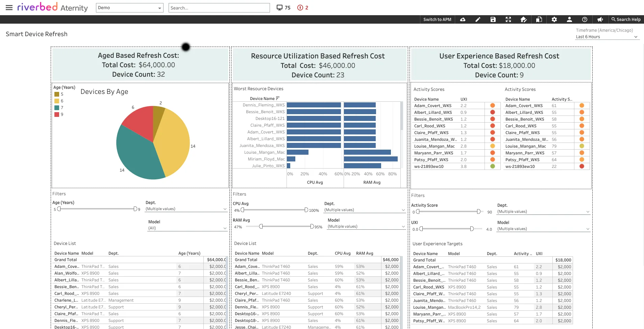This screenshot has height=329, width=644.
Task: Click the user profile icon
Action: (x=569, y=19)
